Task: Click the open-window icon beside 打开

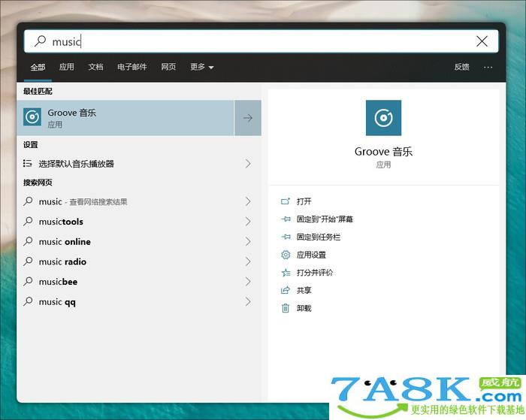Action: (285, 201)
